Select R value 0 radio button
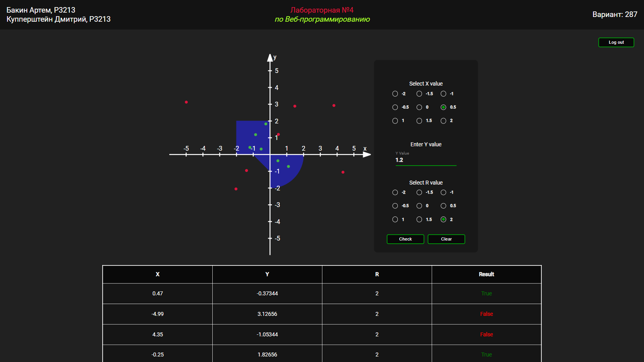The height and width of the screenshot is (362, 644). point(419,206)
